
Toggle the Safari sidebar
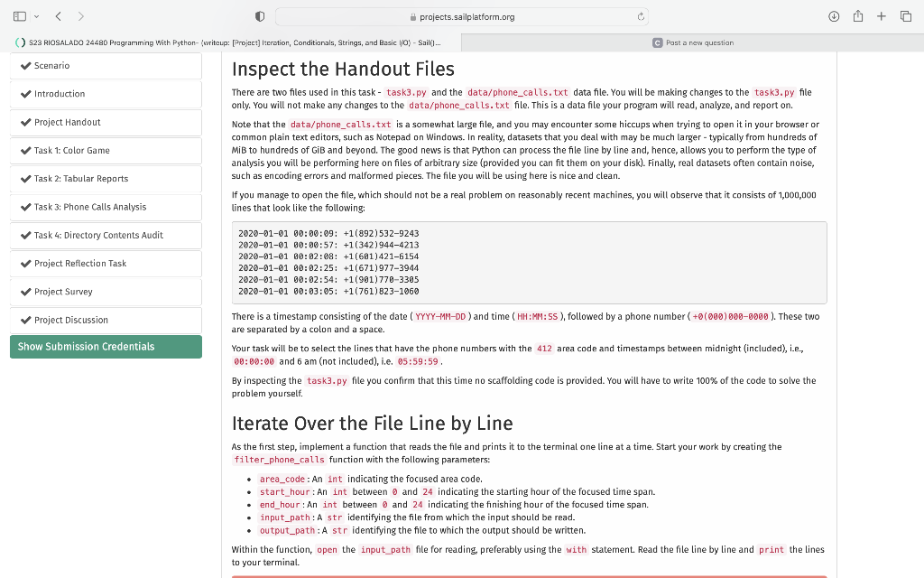coord(20,15)
